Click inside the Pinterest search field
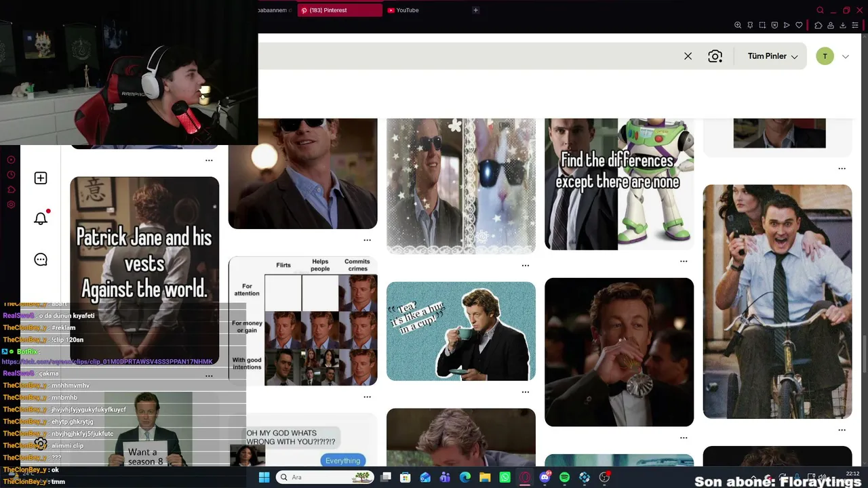The height and width of the screenshot is (488, 868). click(x=468, y=56)
